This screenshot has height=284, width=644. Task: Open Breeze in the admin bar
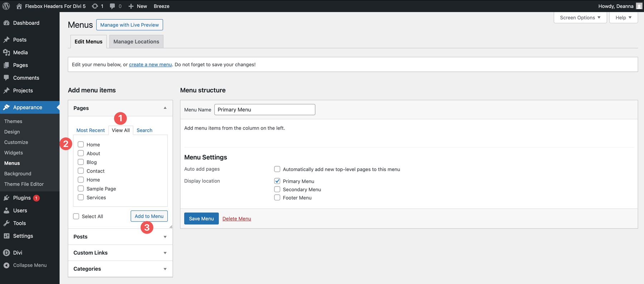pos(162,6)
